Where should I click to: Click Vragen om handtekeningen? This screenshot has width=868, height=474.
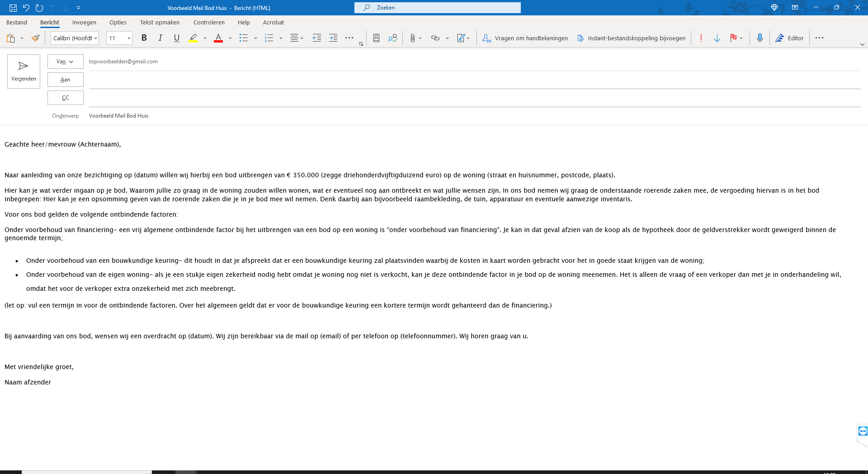[x=525, y=38]
